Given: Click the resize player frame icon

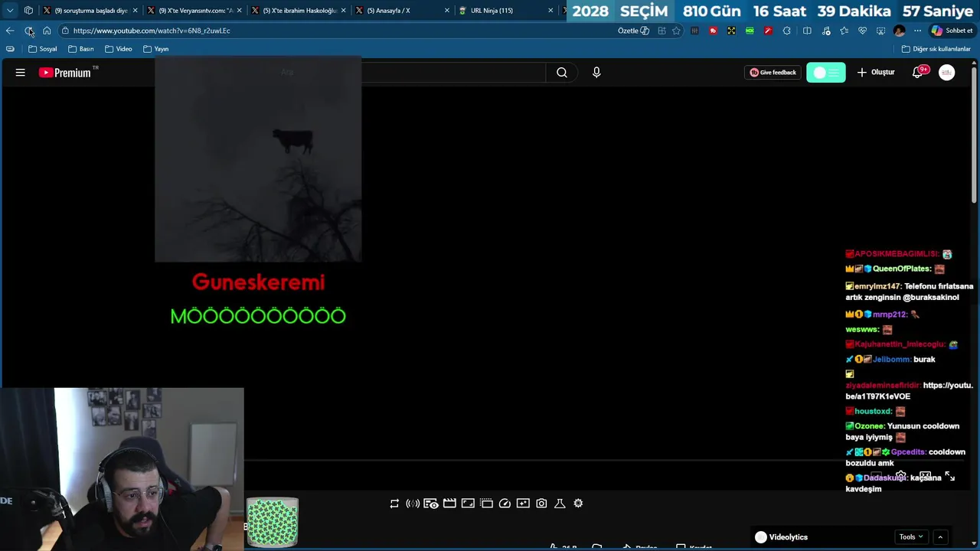Looking at the screenshot, I should pos(468,504).
